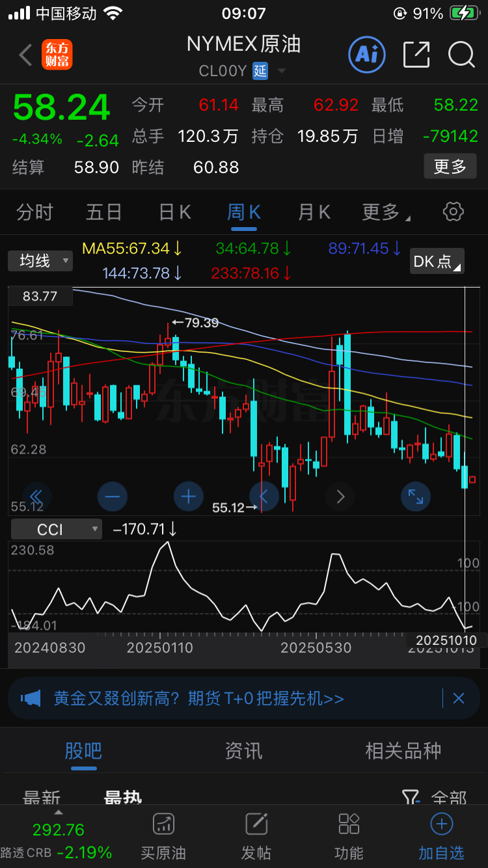Expand chart to fullscreen
The width and height of the screenshot is (488, 868).
[x=416, y=497]
